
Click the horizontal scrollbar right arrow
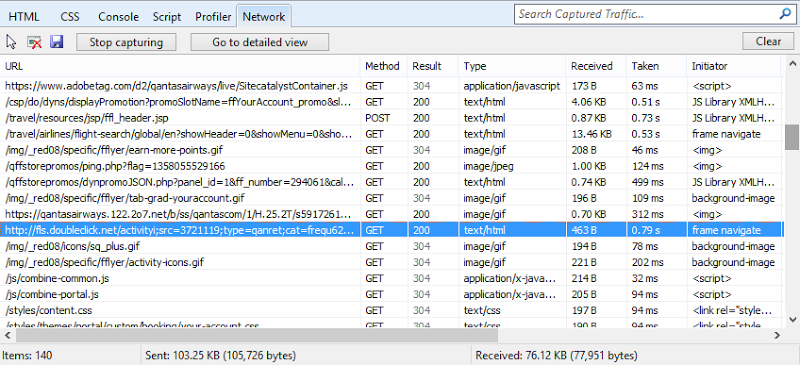click(777, 335)
